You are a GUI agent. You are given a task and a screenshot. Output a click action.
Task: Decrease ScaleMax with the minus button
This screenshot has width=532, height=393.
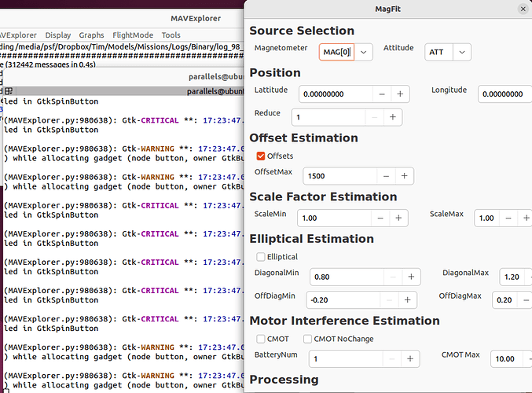coord(508,218)
